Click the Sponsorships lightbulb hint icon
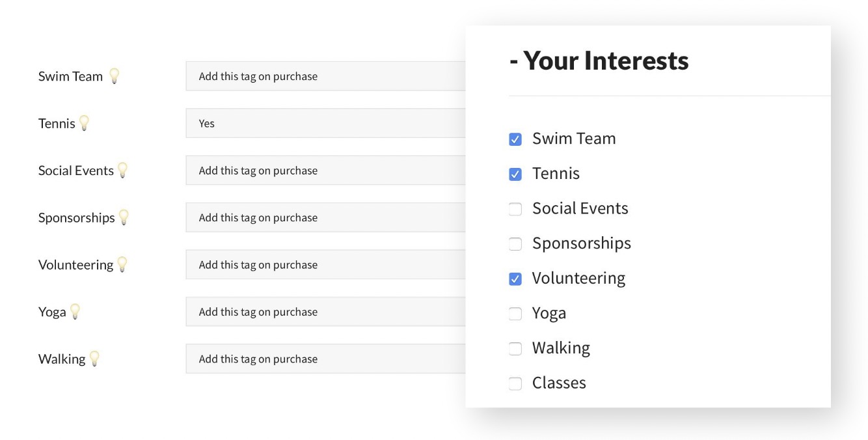This screenshot has width=868, height=440. (124, 217)
